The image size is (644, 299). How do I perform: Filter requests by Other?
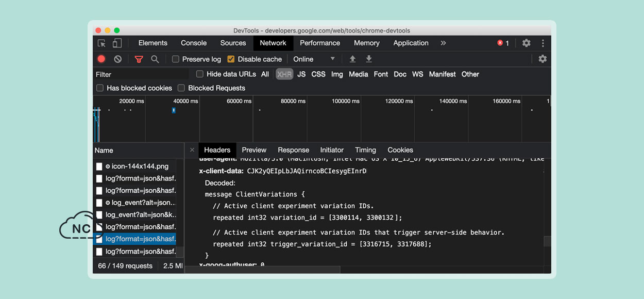470,74
